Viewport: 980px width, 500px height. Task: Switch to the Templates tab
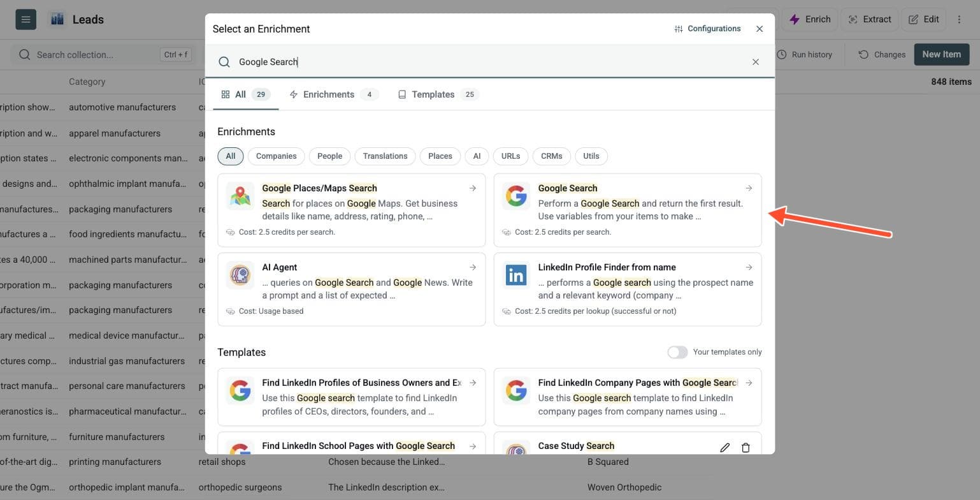pos(439,94)
